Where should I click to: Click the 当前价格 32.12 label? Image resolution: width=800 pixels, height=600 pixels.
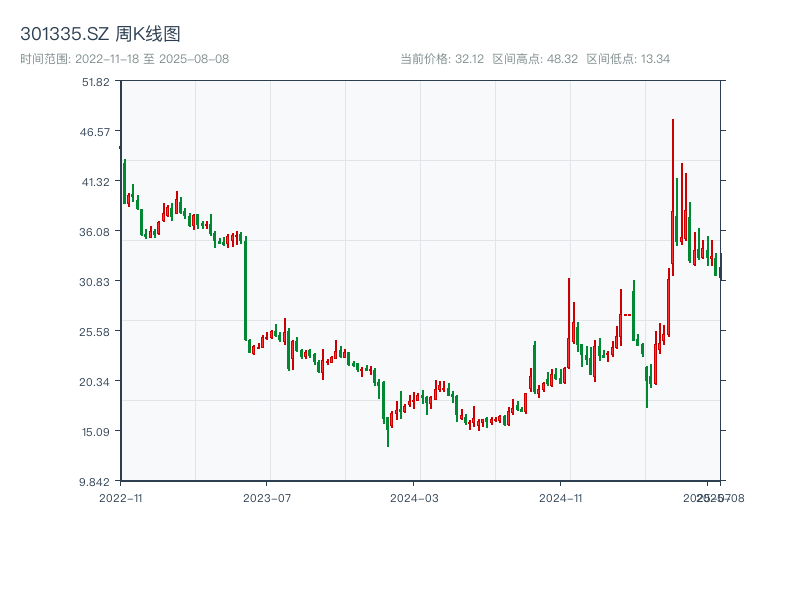[x=441, y=59]
